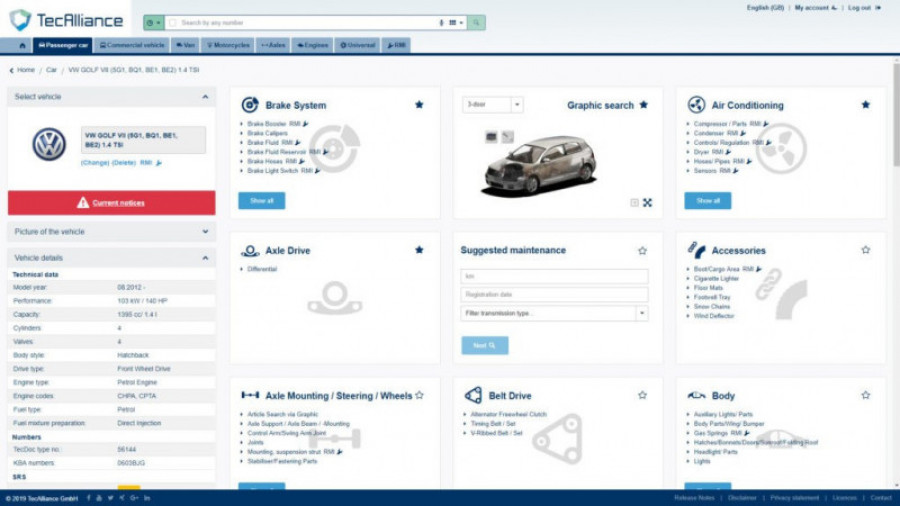The height and width of the screenshot is (506, 900).
Task: Open the Facebook icon in footer
Action: click(88, 498)
